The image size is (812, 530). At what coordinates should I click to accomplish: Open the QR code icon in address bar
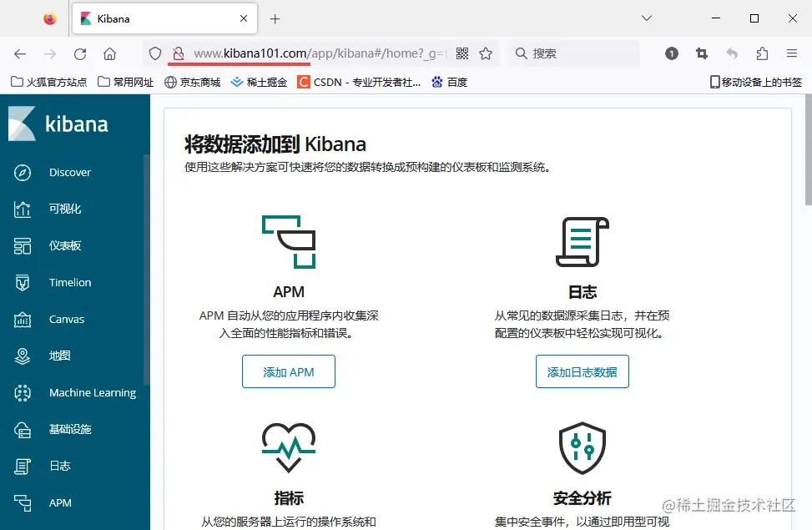tap(462, 53)
